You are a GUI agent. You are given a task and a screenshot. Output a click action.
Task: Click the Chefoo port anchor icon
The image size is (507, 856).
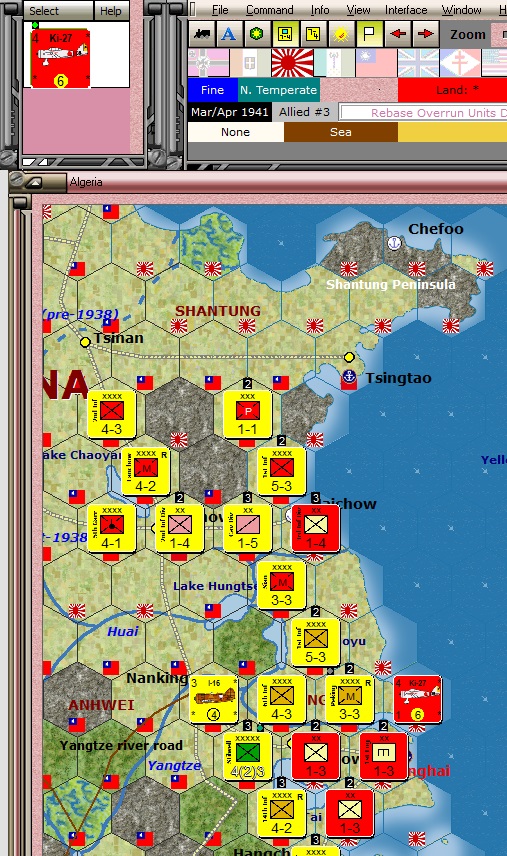(x=394, y=243)
